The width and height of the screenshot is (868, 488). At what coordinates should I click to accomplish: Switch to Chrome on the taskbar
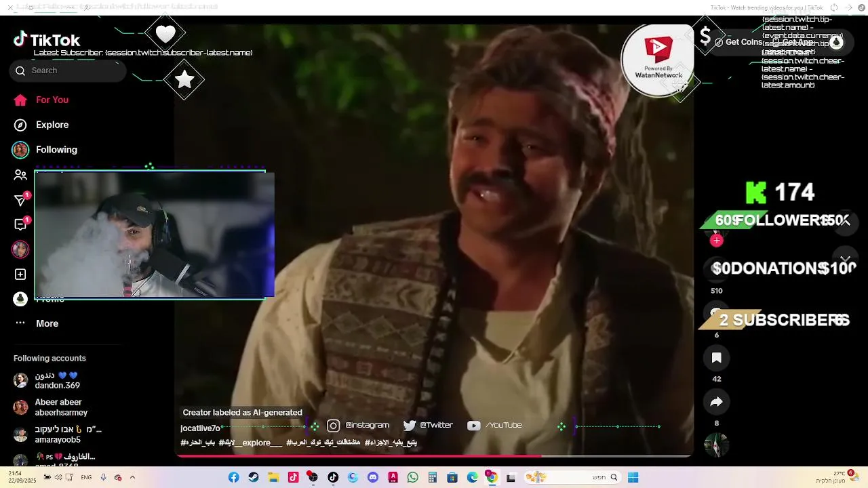(x=492, y=478)
